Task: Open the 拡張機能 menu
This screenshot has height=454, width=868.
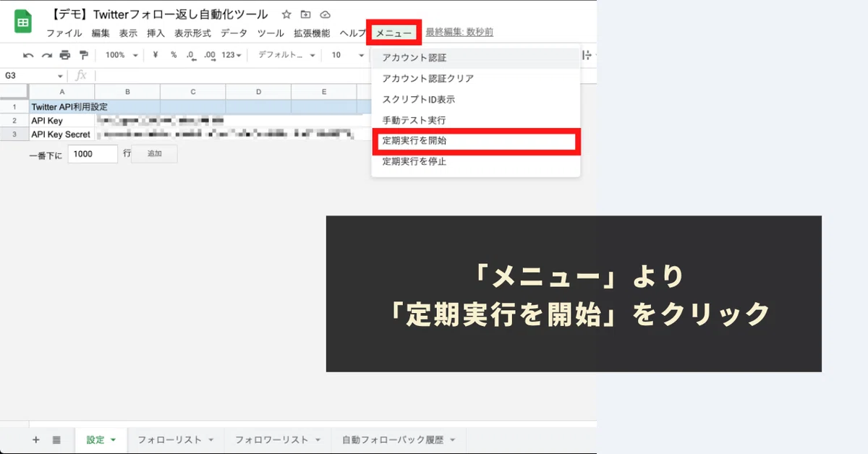Action: tap(312, 33)
